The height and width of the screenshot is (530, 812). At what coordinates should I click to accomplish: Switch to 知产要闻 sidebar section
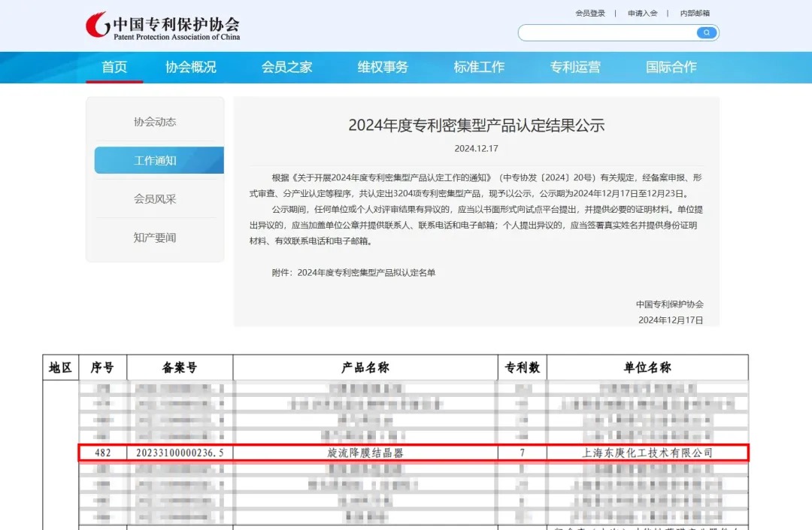click(x=155, y=238)
